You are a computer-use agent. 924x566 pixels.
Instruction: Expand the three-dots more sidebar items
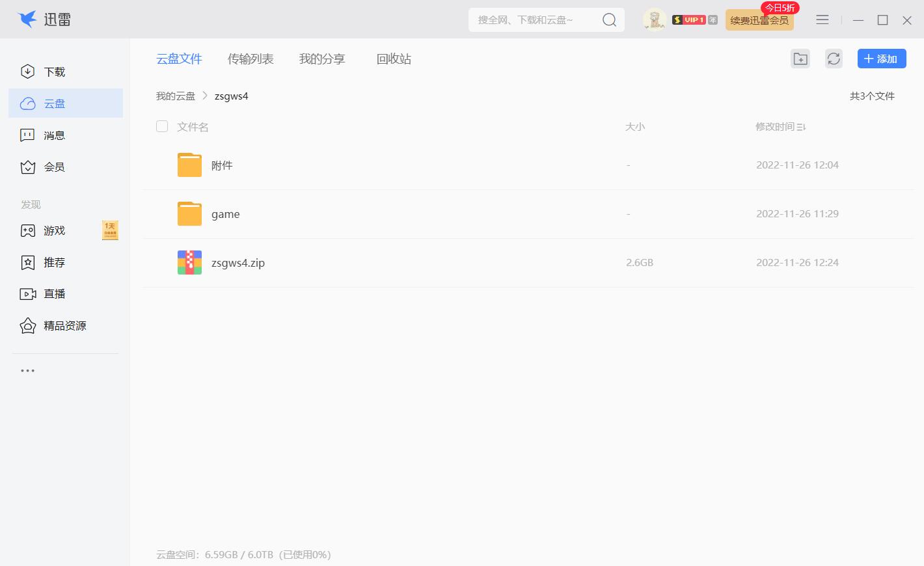(x=27, y=371)
